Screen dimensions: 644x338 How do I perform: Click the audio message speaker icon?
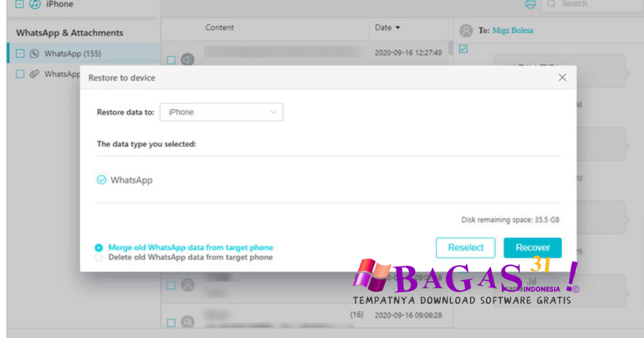[187, 60]
